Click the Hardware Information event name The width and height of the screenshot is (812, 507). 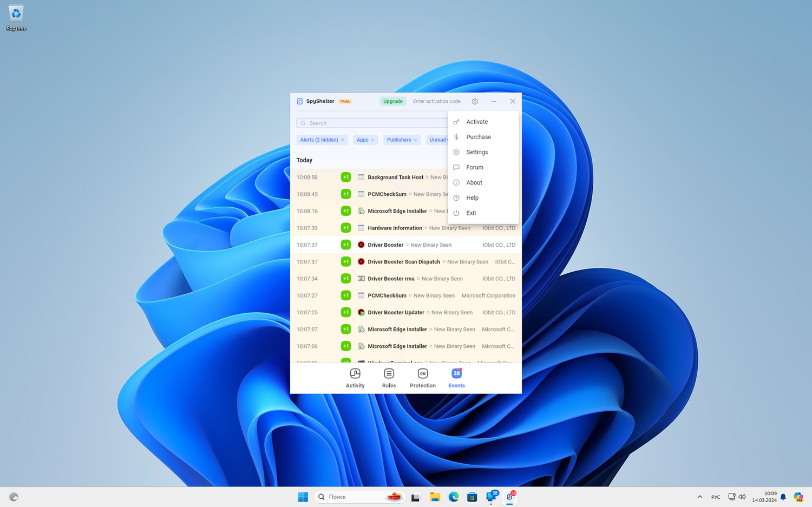point(395,228)
